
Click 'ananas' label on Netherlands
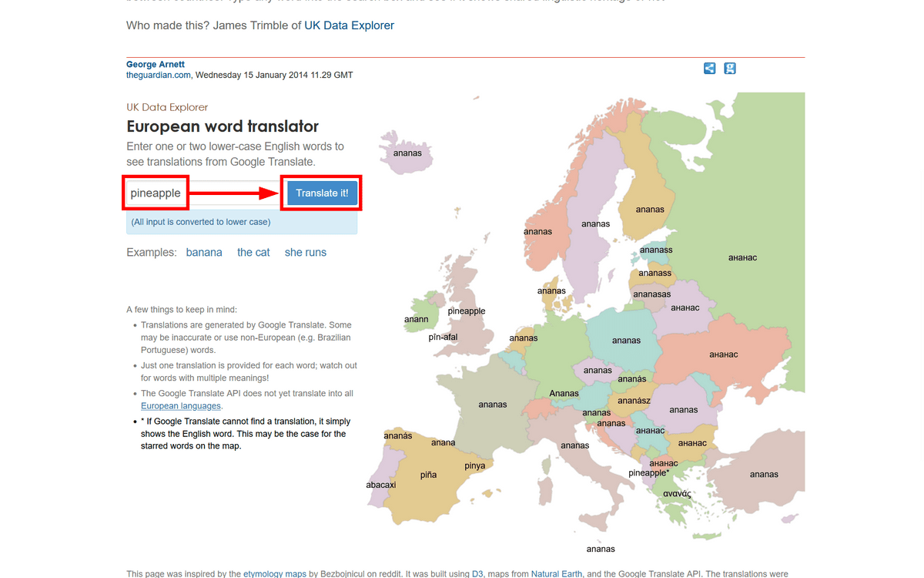pos(524,338)
